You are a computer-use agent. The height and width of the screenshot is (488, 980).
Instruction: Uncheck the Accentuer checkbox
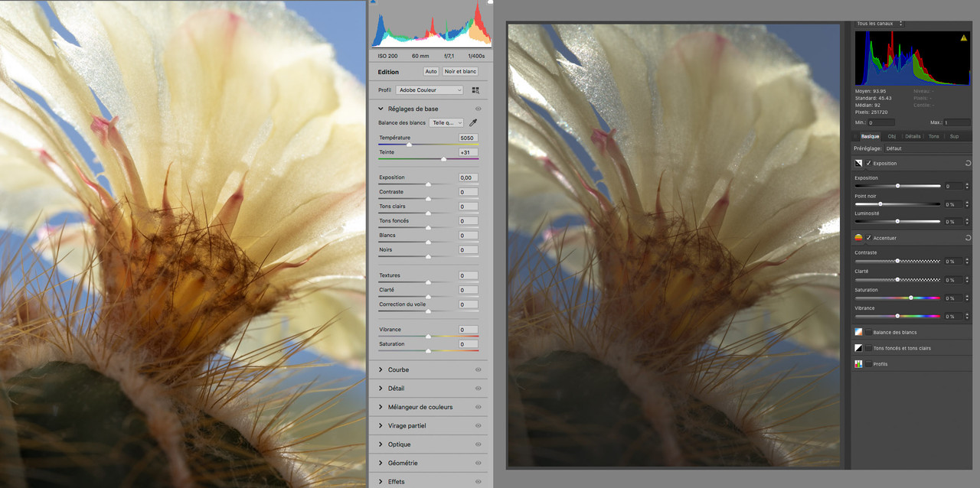click(x=868, y=238)
